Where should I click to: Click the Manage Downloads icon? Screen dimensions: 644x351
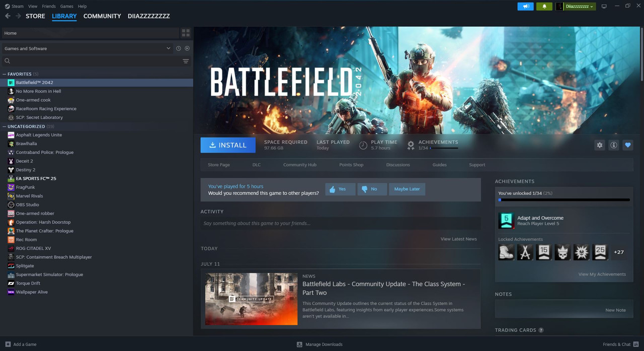point(299,344)
